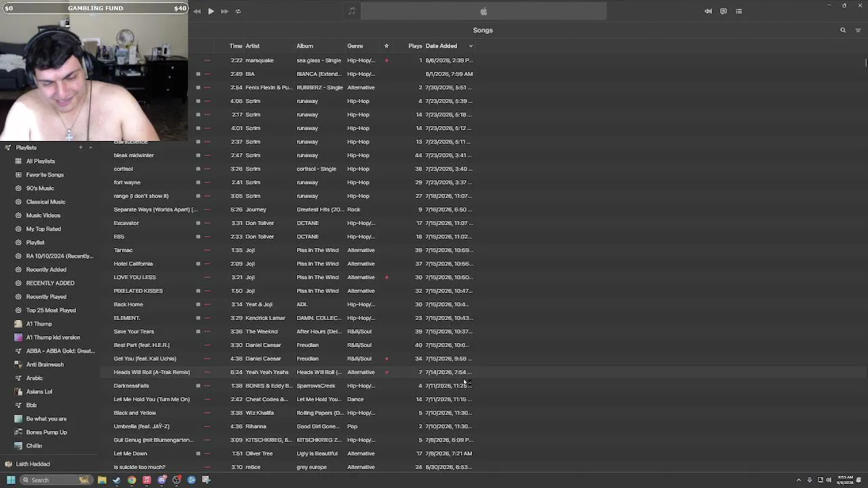Open the three-dot menu for DarknessFalls

207,386
